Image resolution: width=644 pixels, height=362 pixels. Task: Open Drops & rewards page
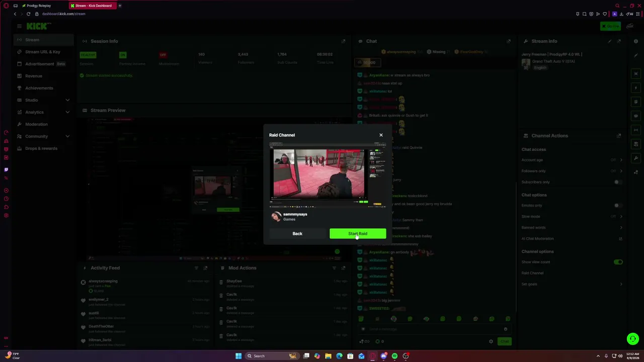[44, 148]
